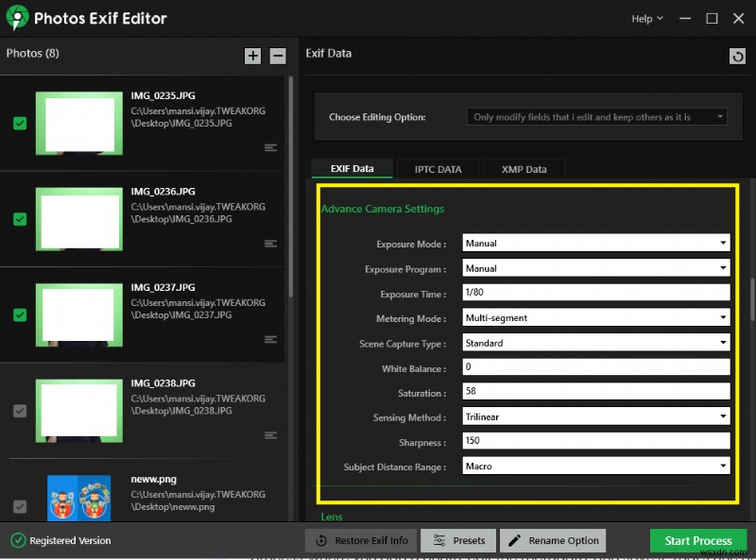Uncheck IMG_0236.JPG in photo list
Screen dimensions: 756x560
point(20,218)
